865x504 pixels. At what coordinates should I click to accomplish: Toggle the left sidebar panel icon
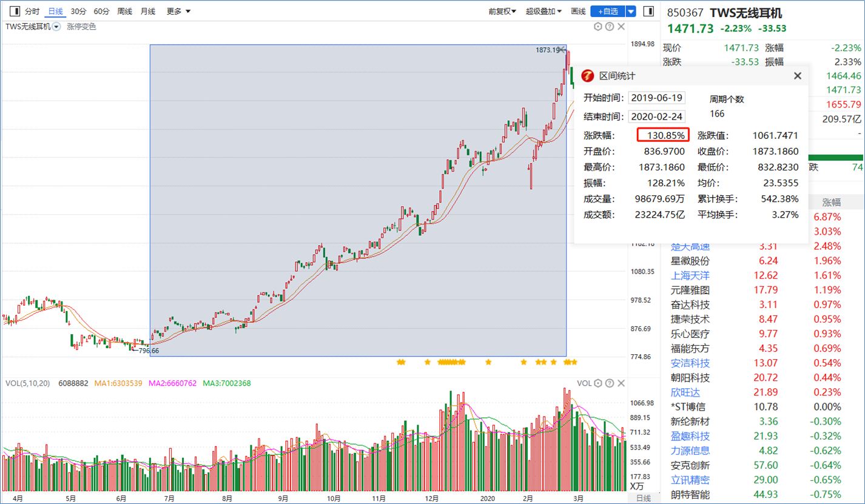click(15, 11)
